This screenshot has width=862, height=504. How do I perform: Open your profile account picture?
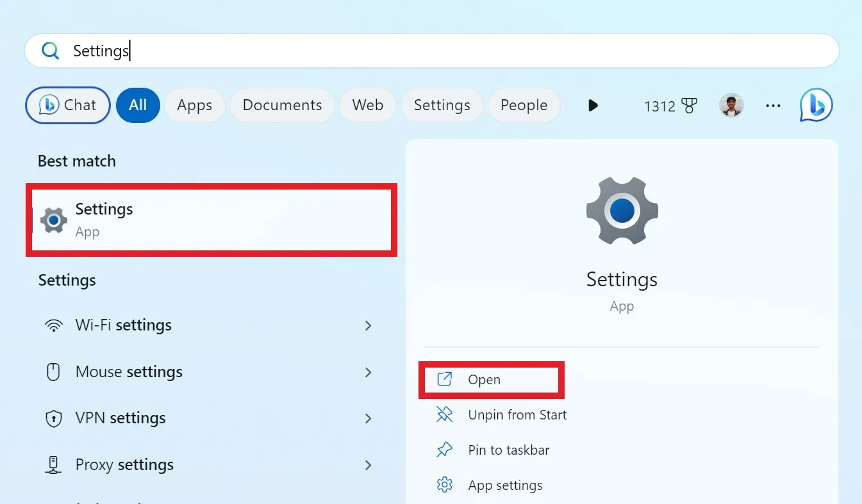click(x=731, y=105)
